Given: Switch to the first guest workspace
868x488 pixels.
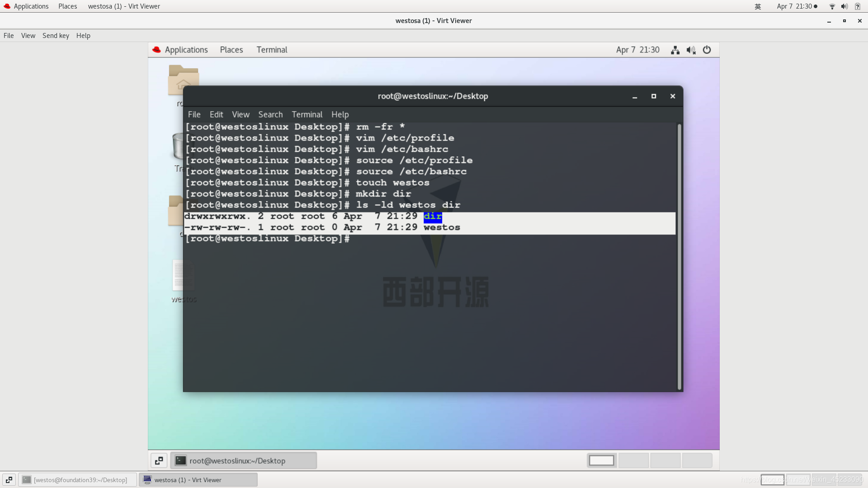Looking at the screenshot, I should (601, 460).
